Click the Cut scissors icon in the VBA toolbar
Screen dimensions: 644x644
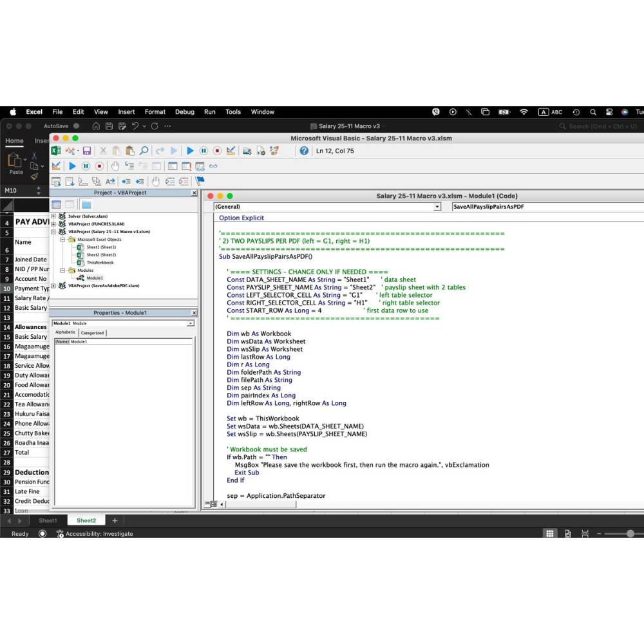tap(102, 151)
